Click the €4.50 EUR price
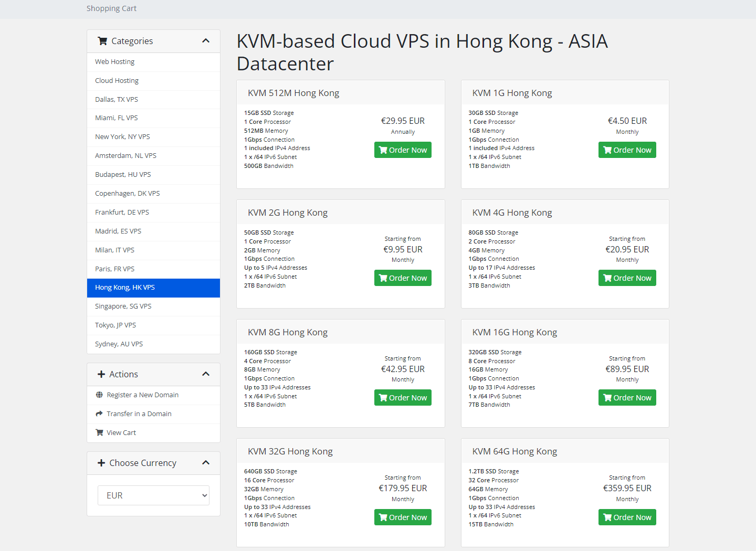Viewport: 756px width, 551px height. [x=627, y=121]
